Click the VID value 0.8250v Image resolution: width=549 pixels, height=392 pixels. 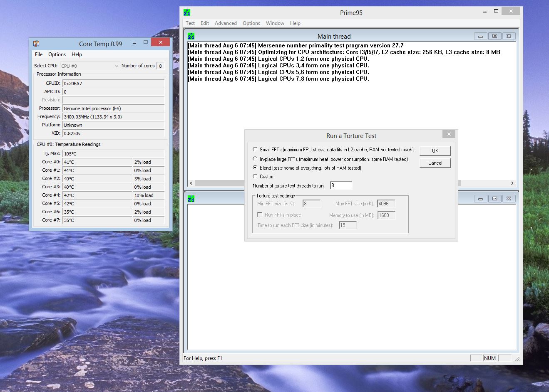pyautogui.click(x=113, y=133)
